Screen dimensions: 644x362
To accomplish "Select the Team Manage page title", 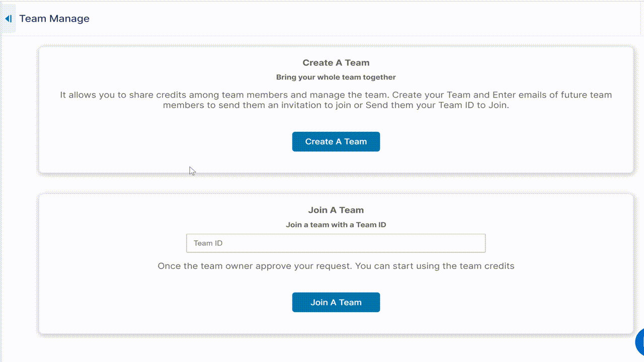I will click(54, 19).
